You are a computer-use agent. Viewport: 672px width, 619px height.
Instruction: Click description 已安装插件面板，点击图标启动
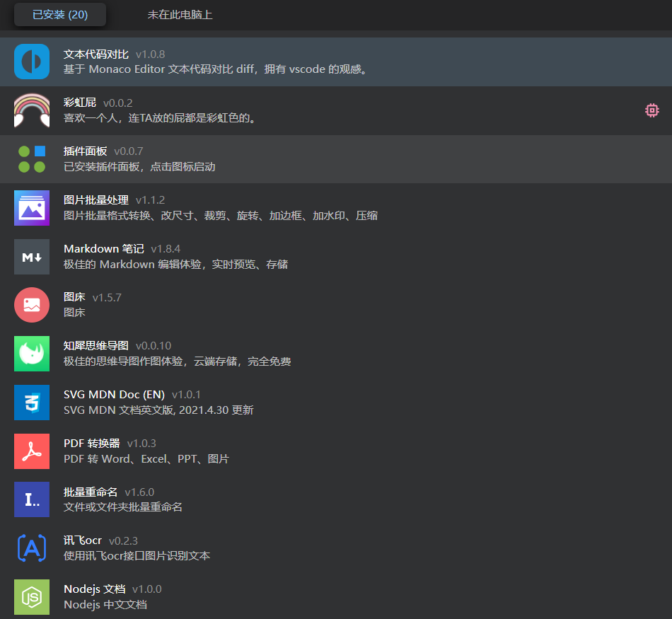pos(139,167)
